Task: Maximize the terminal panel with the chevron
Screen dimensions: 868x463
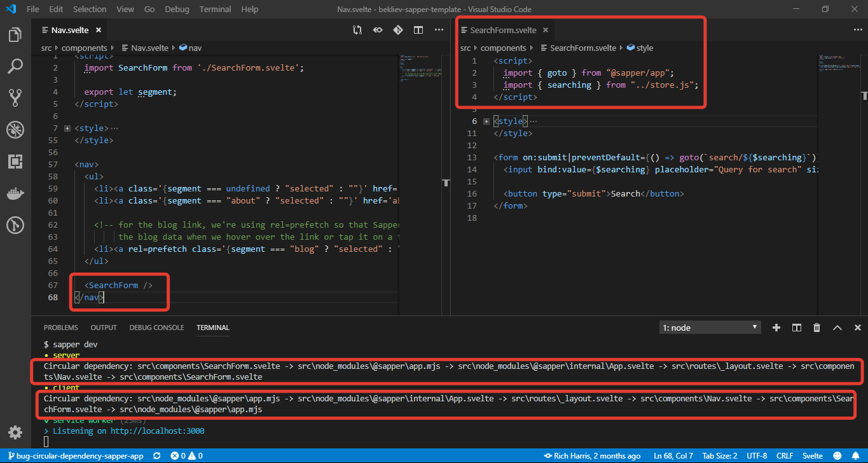Action: [837, 327]
